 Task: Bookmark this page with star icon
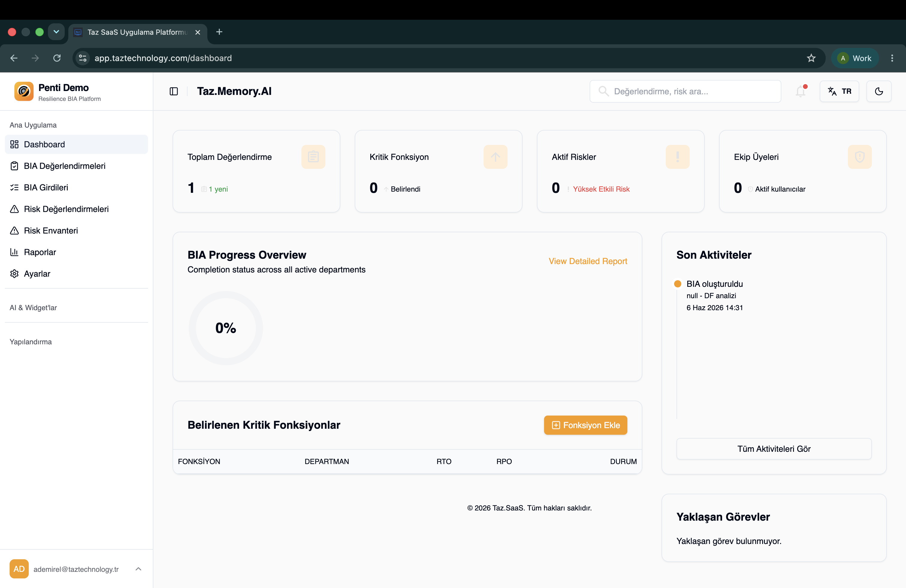point(811,58)
